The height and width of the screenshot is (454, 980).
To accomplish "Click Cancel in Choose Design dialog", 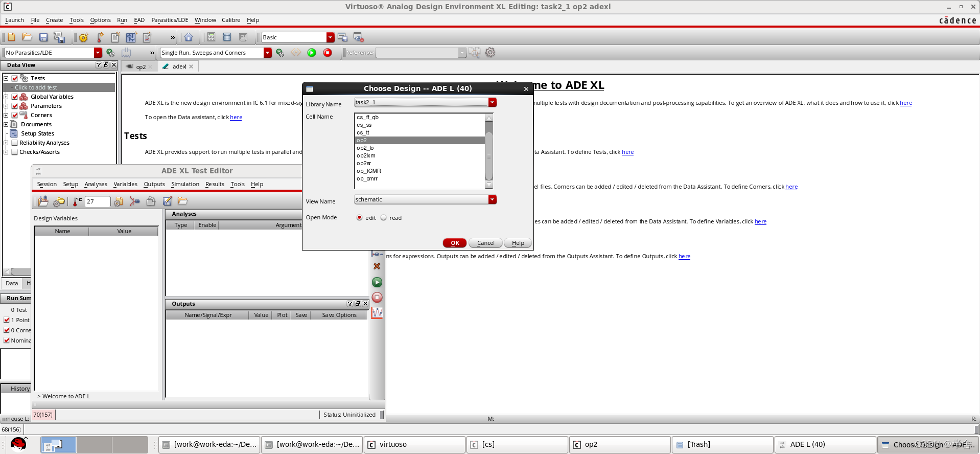I will coord(485,243).
